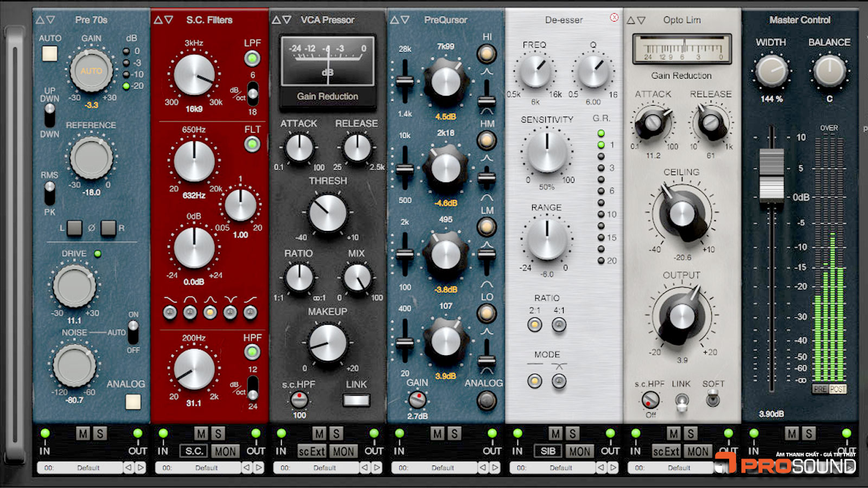Click the Master Control output fader
Screen dimensions: 868x488
[x=771, y=175]
